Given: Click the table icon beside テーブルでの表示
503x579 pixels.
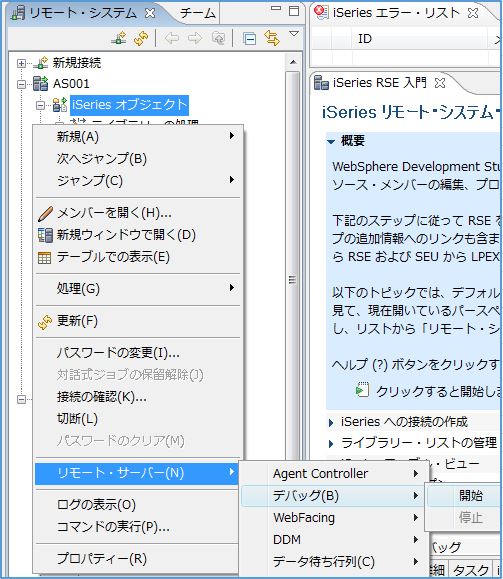Looking at the screenshot, I should (x=45, y=258).
